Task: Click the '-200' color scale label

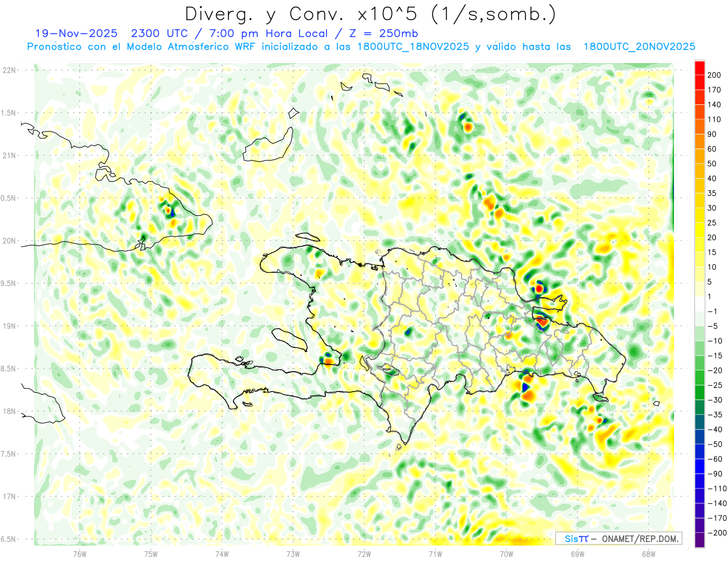Action: pos(717,533)
